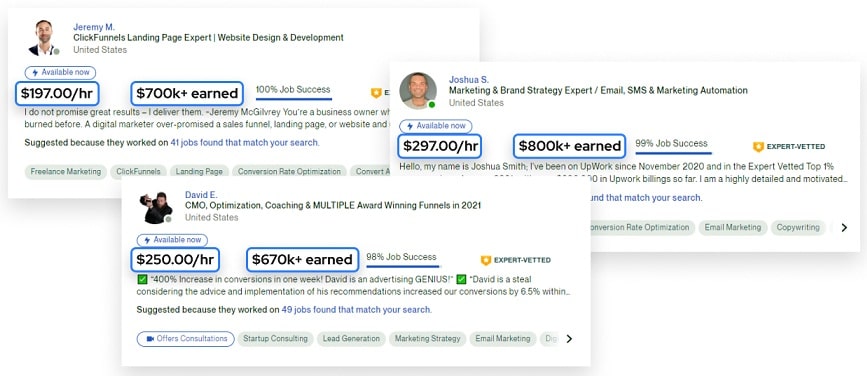Click 'United States' under Joshua S.
The width and height of the screenshot is (867, 376).
point(476,103)
